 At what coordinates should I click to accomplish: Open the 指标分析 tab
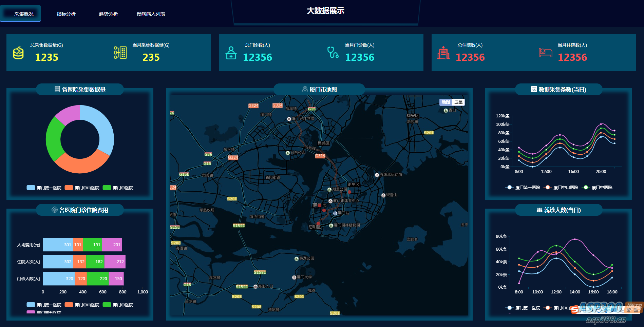[66, 14]
